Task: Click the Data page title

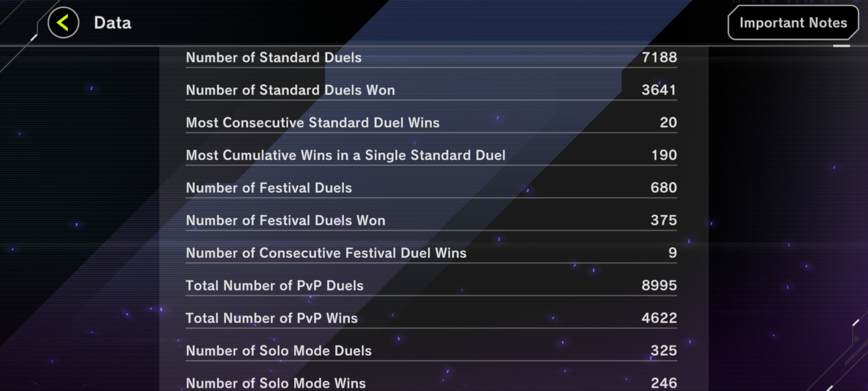Action: (112, 23)
